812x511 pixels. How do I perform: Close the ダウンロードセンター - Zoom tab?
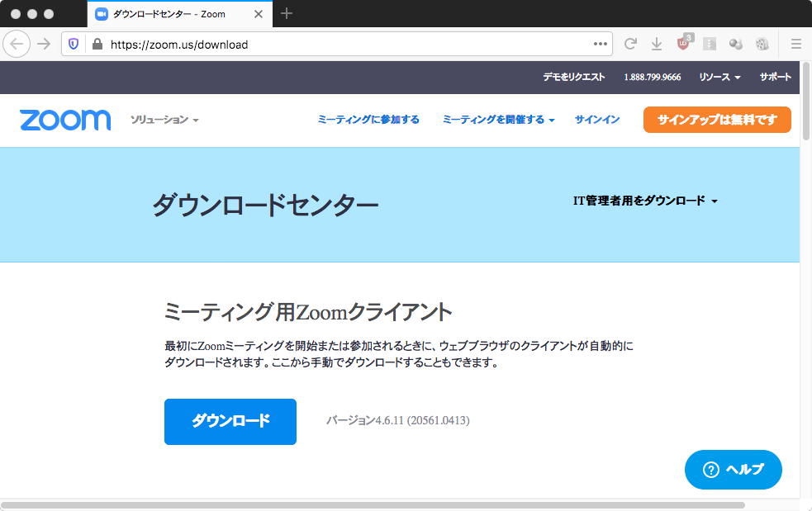tap(259, 14)
